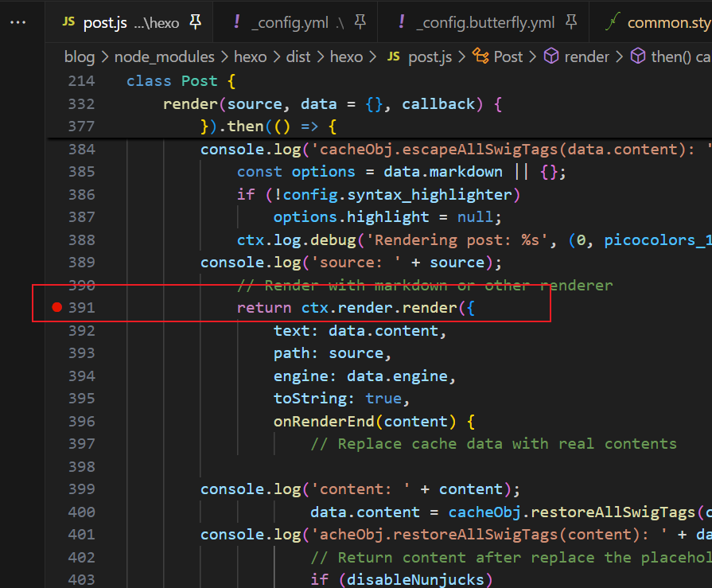712x588 pixels.
Task: Remove the breakpoint on line 391
Action: 56,307
